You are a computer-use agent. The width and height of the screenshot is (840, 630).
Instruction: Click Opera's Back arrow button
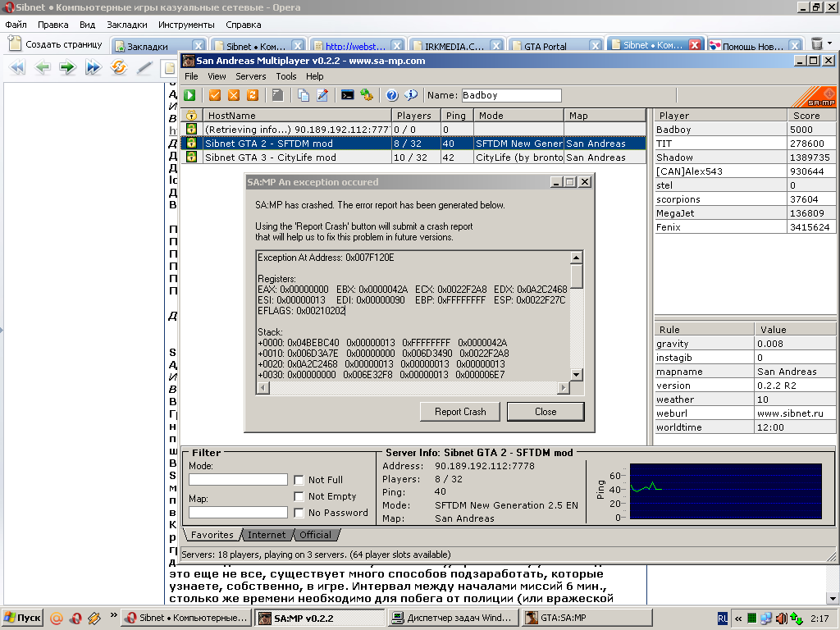(43, 67)
